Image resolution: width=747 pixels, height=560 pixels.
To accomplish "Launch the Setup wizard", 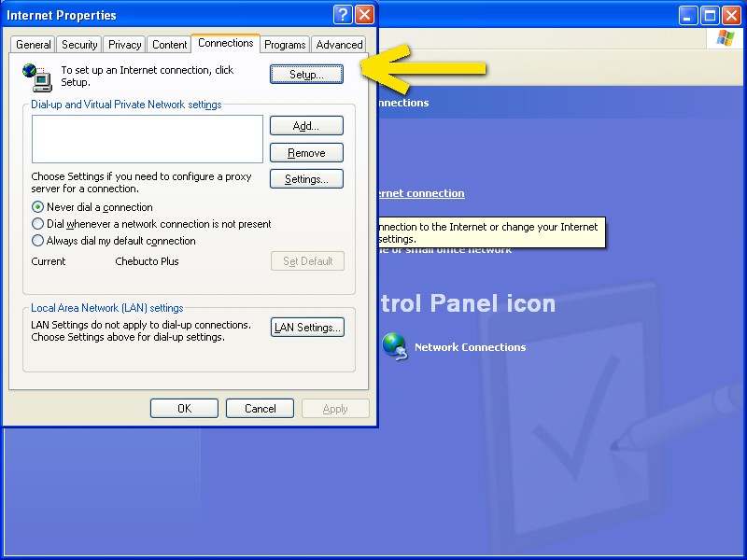I will tap(306, 74).
